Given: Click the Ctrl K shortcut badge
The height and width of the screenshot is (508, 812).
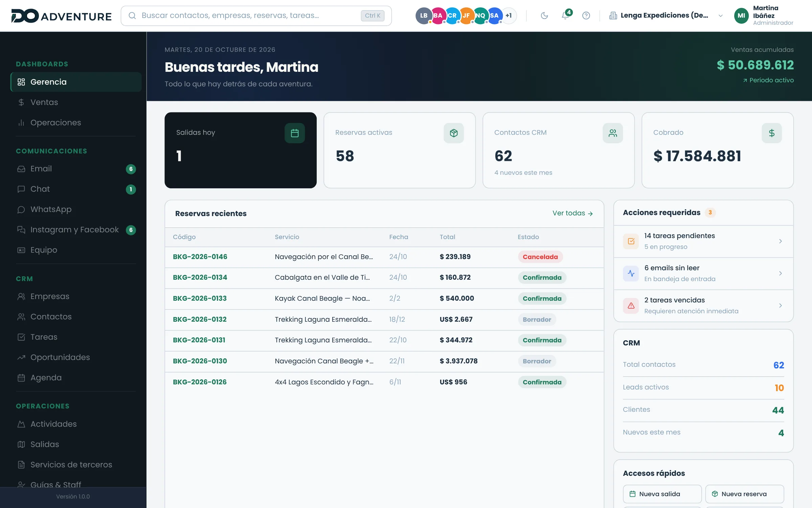Looking at the screenshot, I should pyautogui.click(x=373, y=16).
